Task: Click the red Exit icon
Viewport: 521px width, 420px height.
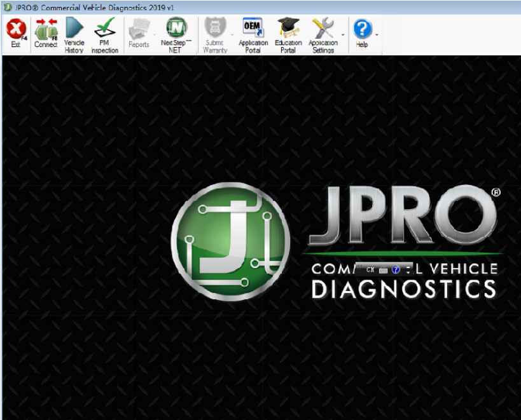Action: (16, 29)
